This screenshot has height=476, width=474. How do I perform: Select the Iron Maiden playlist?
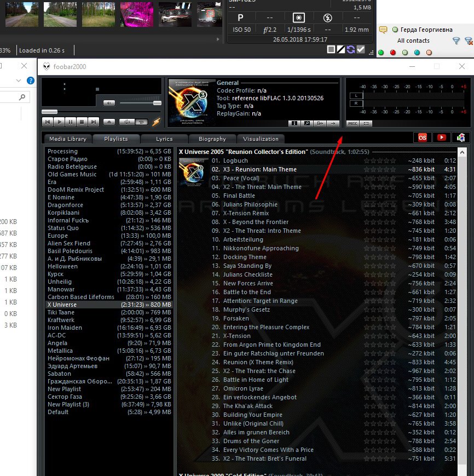tap(65, 328)
